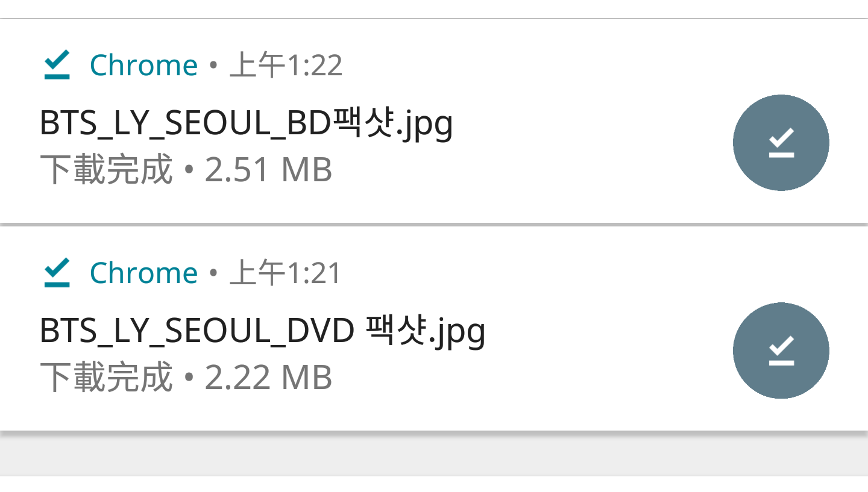Tap the 2.22 MB file size
Screen dimensions: 868x492
tap(268, 378)
